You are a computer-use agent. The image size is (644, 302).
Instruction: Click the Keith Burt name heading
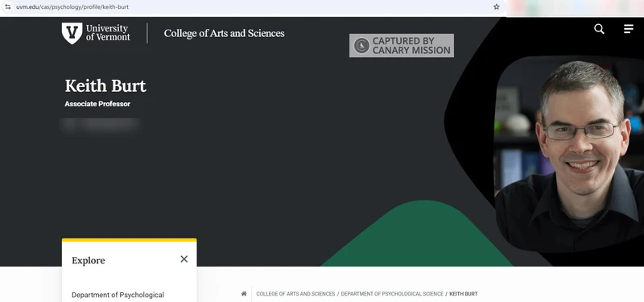[x=105, y=86]
